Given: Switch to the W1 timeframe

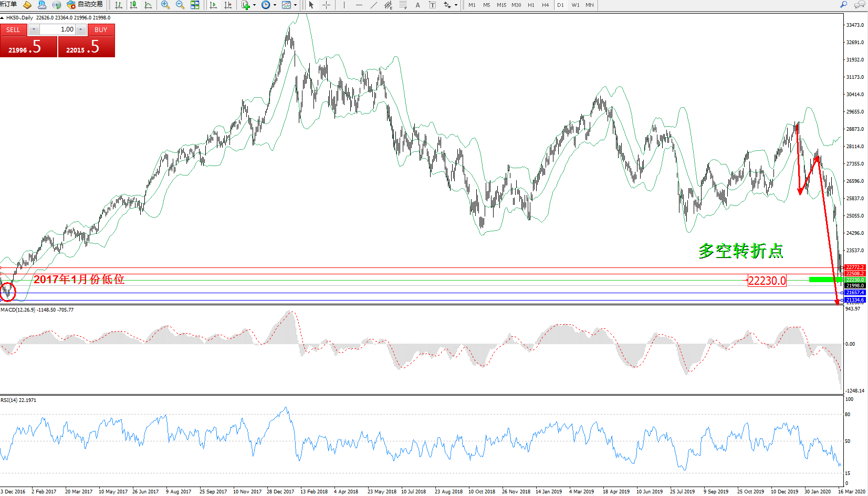Looking at the screenshot, I should pos(576,5).
